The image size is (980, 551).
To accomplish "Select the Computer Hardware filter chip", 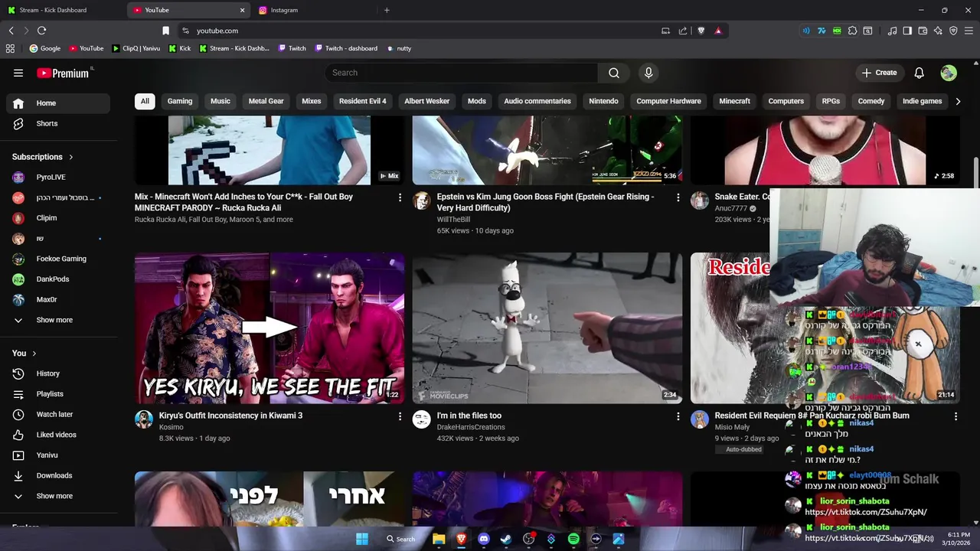I will point(668,101).
